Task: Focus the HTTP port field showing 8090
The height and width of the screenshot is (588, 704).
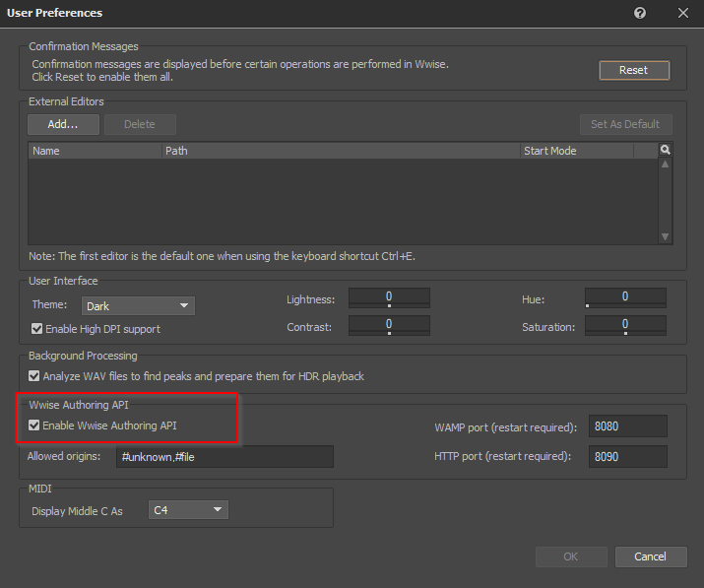Action: (628, 457)
